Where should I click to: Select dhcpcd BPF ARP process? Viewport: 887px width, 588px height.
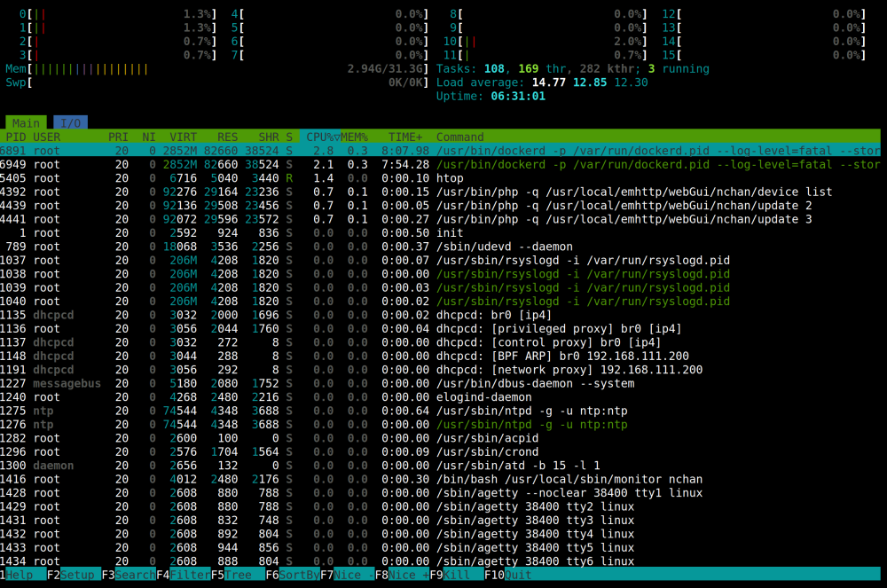[x=440, y=356]
